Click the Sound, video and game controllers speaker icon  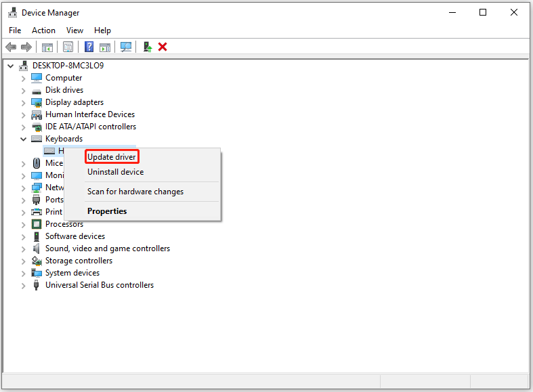pyautogui.click(x=37, y=248)
